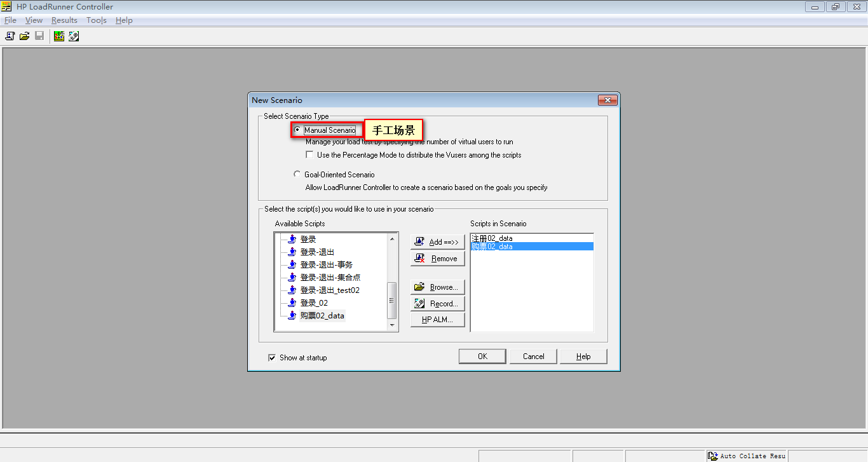Click the Cancel button

(533, 357)
